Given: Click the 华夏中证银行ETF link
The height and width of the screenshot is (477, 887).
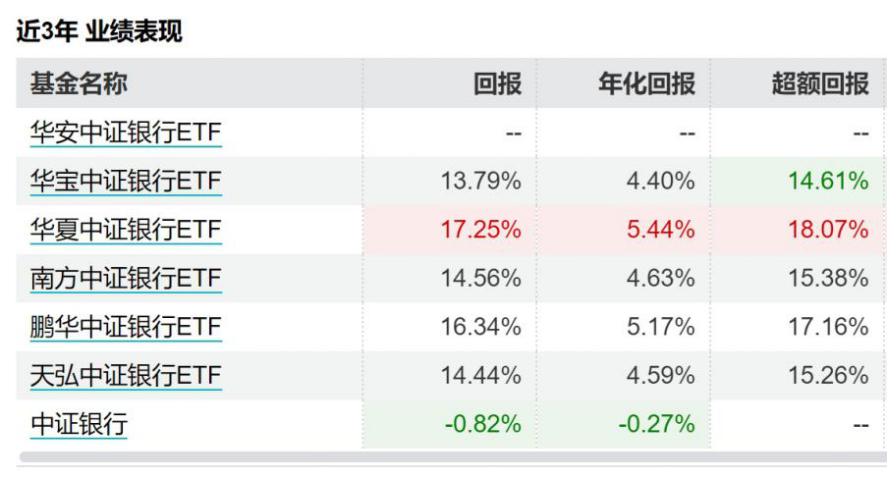Looking at the screenshot, I should coord(125,230).
